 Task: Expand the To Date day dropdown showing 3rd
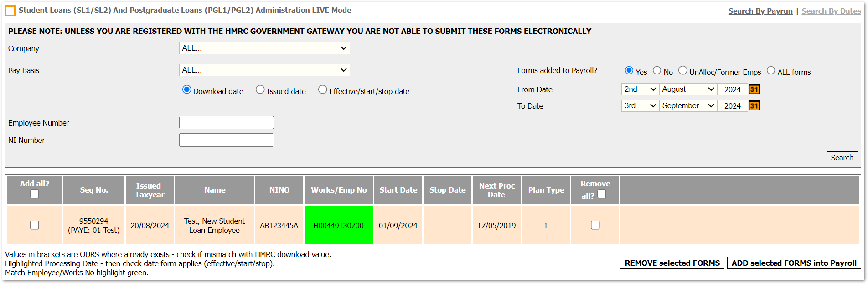click(640, 106)
